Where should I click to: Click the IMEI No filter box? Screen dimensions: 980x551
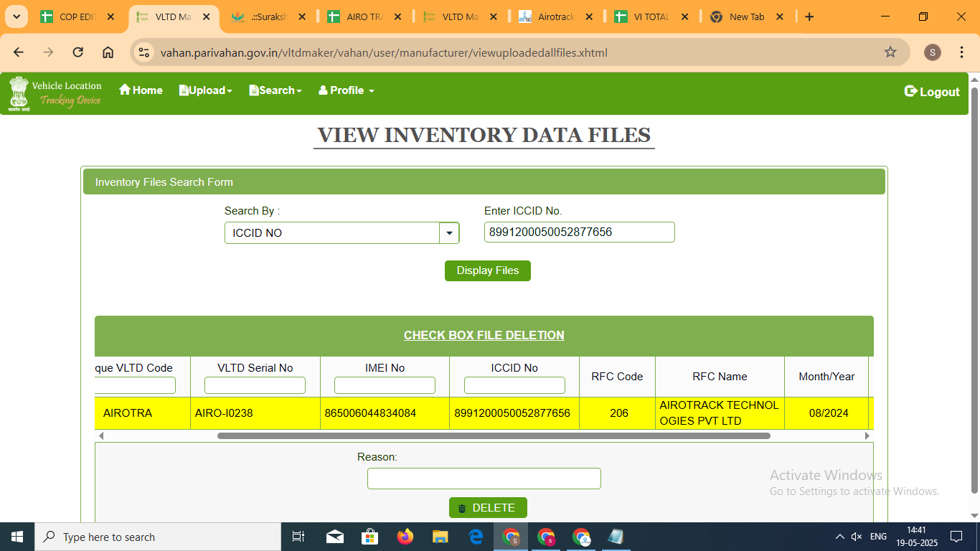coord(385,385)
